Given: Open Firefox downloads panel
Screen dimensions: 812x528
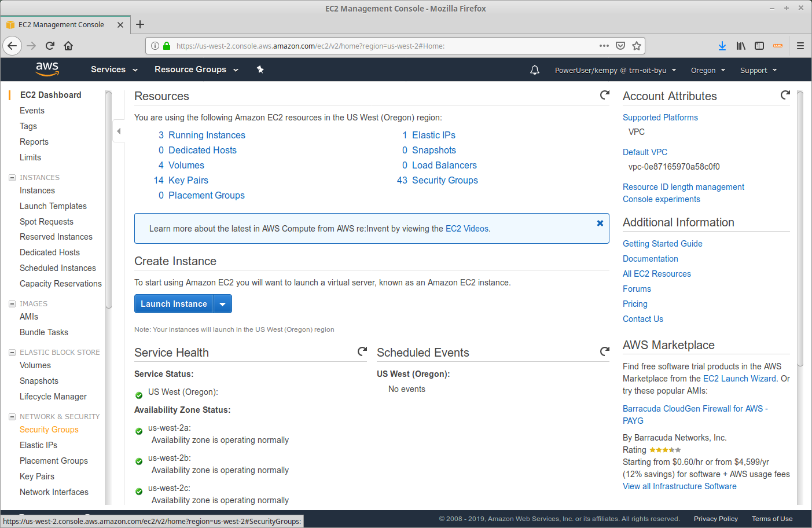Looking at the screenshot, I should point(722,46).
